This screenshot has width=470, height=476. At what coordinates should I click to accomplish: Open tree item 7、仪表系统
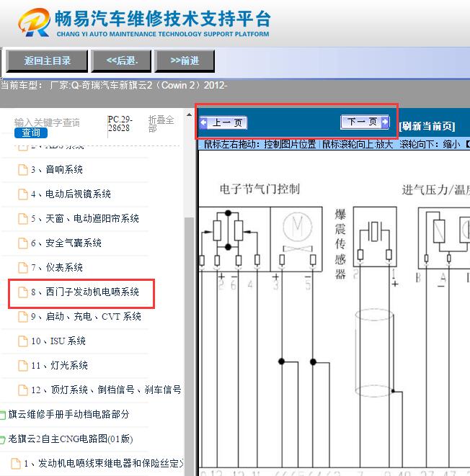pos(57,267)
